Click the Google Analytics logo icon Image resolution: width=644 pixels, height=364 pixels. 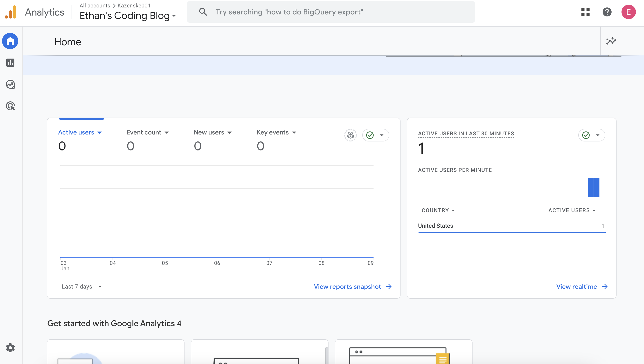(11, 12)
